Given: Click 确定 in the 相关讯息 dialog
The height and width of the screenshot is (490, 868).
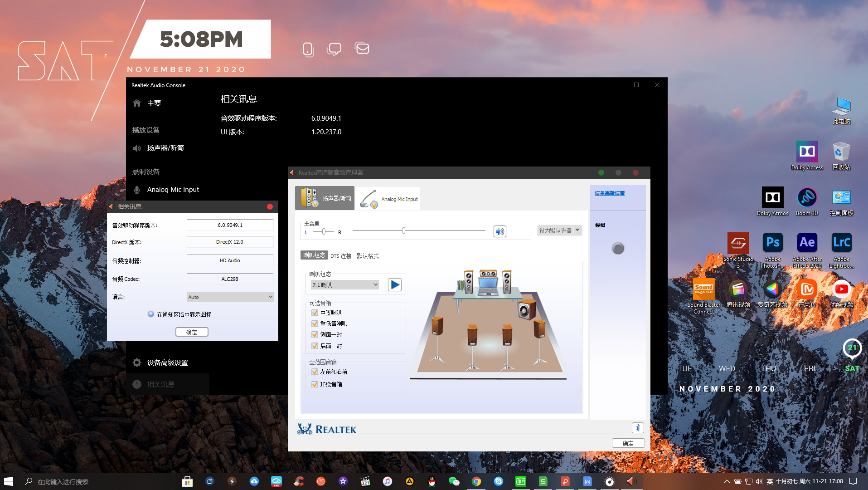Looking at the screenshot, I should (x=192, y=332).
